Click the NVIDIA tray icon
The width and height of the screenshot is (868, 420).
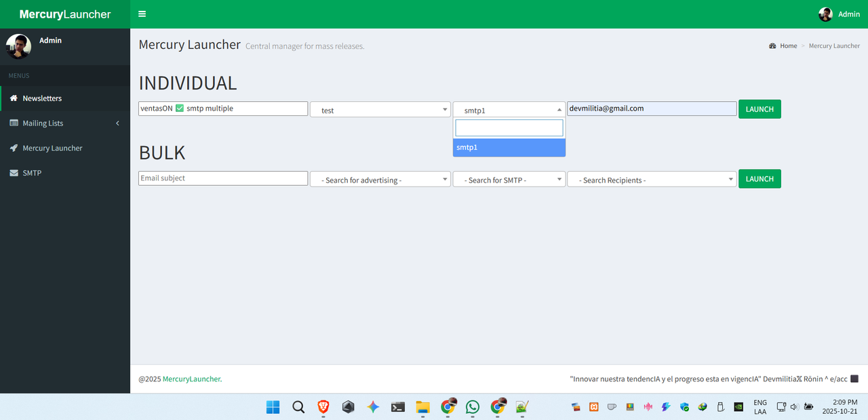pyautogui.click(x=738, y=407)
